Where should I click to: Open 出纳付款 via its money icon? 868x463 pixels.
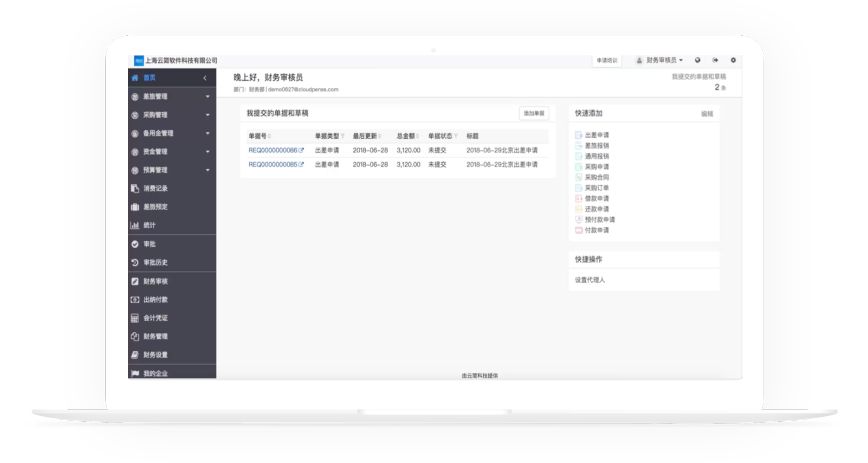coord(135,300)
